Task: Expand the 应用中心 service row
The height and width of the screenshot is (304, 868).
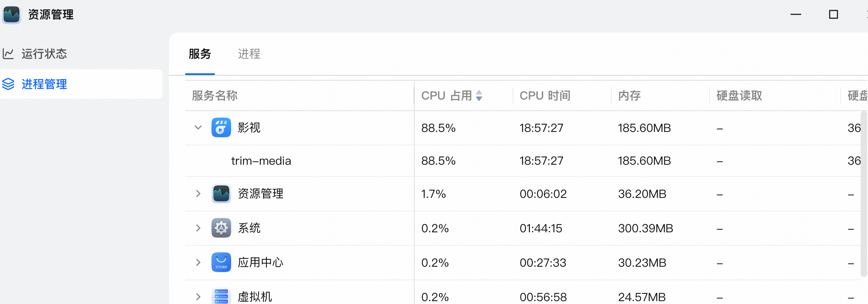Action: (x=198, y=263)
